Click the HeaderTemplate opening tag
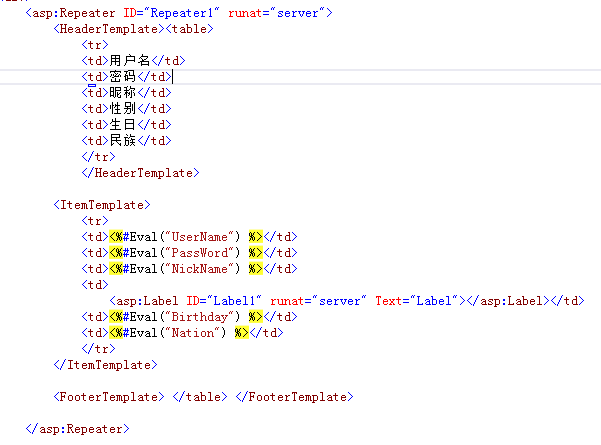Viewport: 601px width, 445px height. 109,29
